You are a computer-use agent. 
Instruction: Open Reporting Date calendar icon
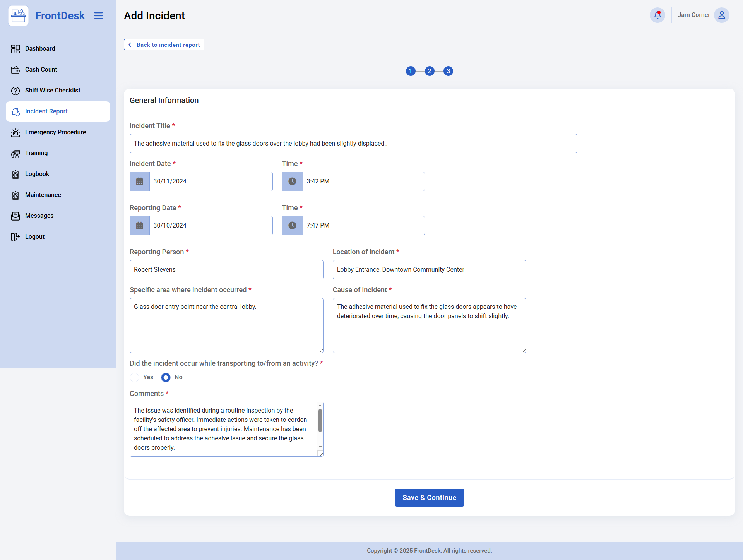(140, 226)
